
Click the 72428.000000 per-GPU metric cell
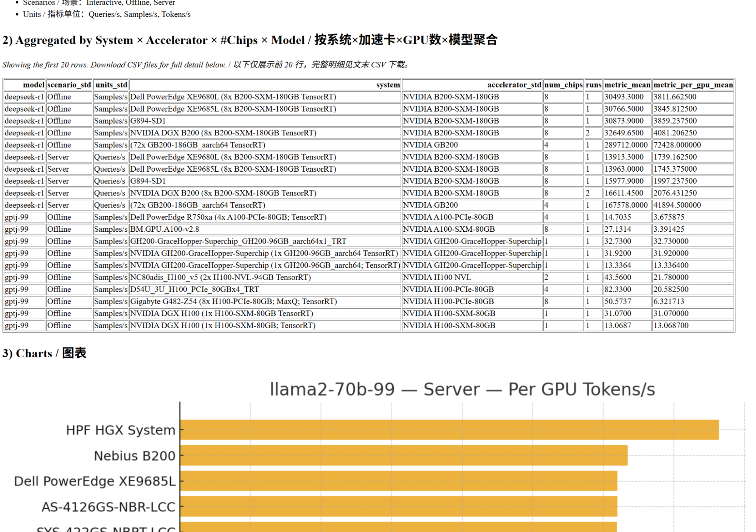677,145
